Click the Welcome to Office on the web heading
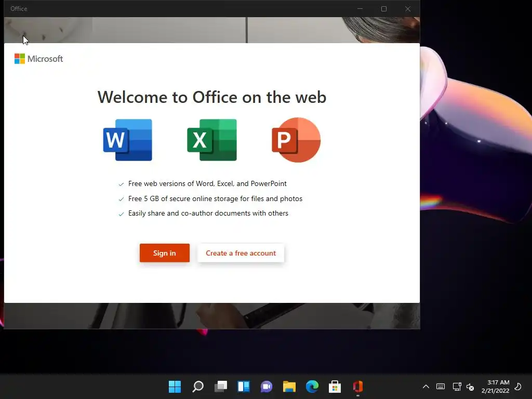 [x=212, y=97]
